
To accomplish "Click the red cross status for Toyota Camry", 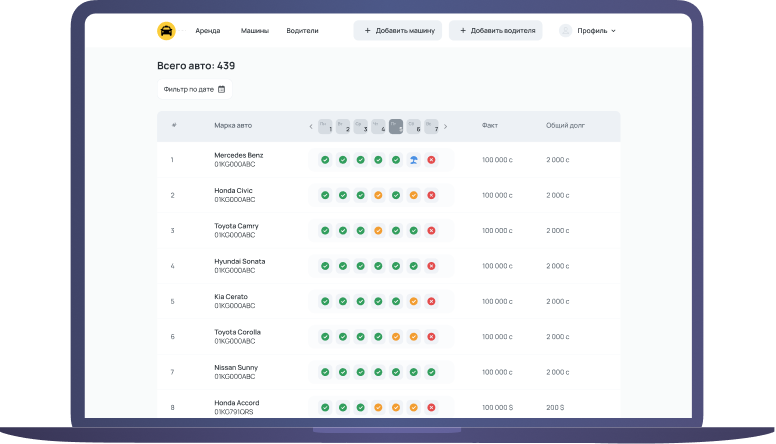I will (x=431, y=231).
